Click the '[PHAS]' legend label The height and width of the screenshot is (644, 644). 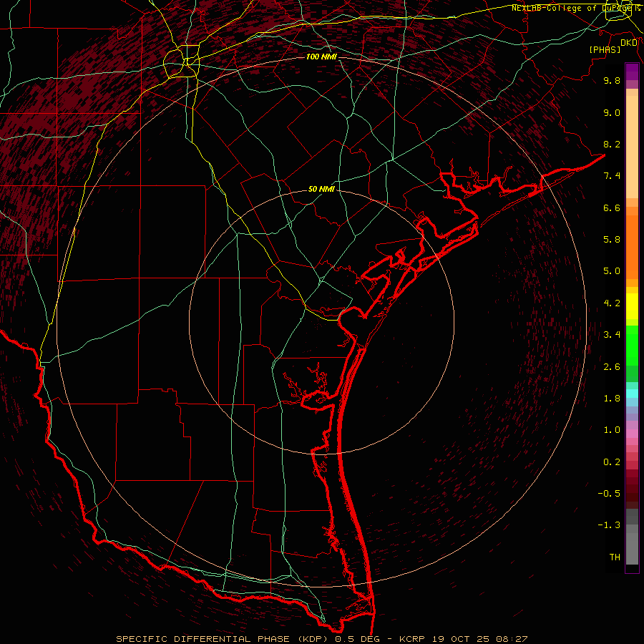coord(605,50)
